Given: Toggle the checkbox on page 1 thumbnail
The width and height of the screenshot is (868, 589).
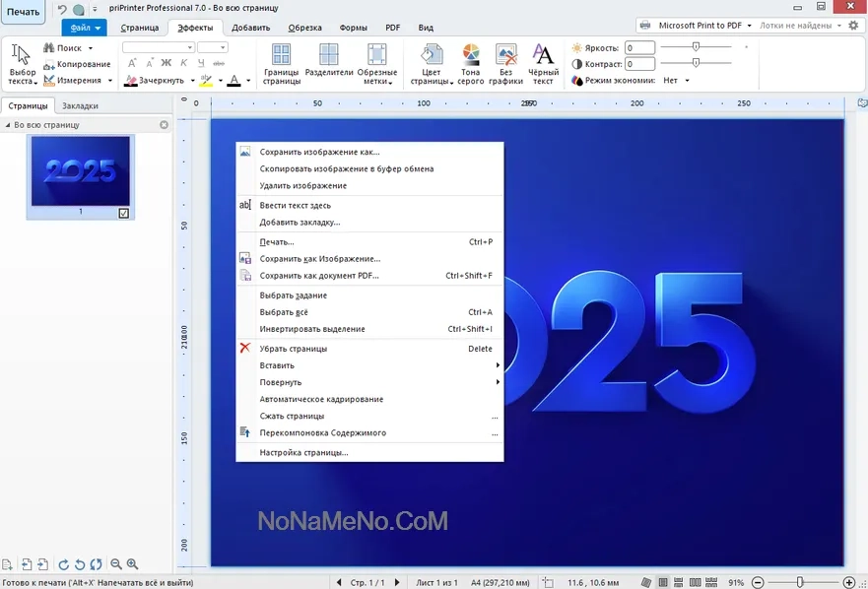Looking at the screenshot, I should coord(123,213).
